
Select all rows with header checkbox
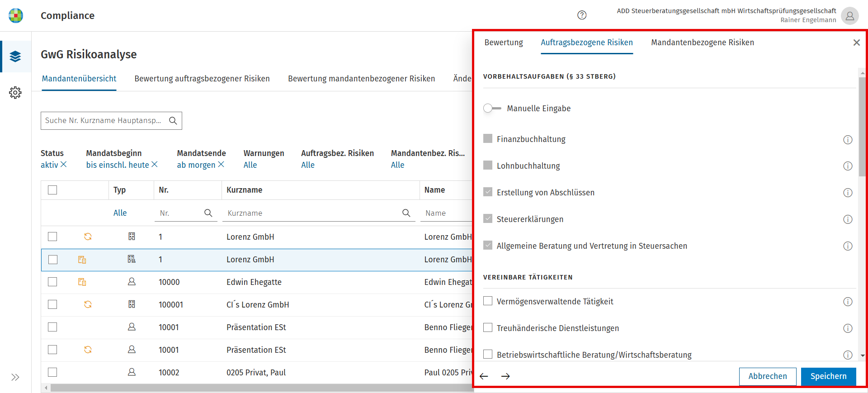[x=52, y=190]
